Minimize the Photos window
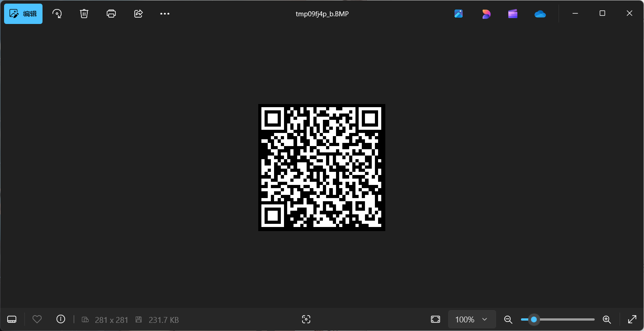The width and height of the screenshot is (644, 331). [575, 14]
